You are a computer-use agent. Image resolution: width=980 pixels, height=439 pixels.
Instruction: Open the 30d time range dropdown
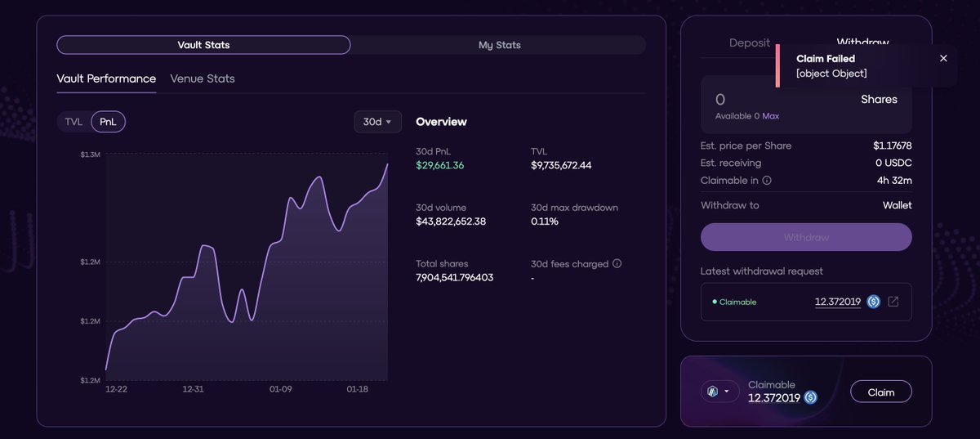pos(377,122)
